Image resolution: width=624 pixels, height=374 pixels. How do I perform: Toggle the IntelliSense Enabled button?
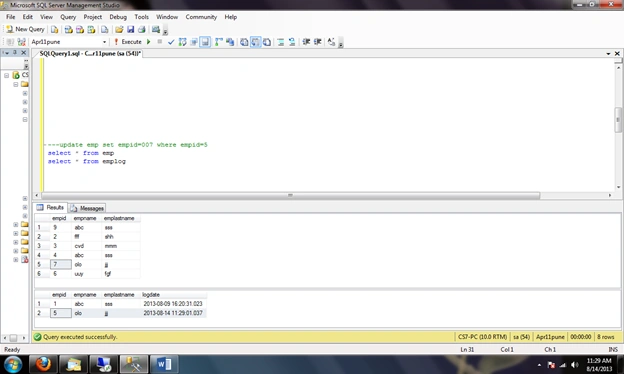click(x=205, y=42)
